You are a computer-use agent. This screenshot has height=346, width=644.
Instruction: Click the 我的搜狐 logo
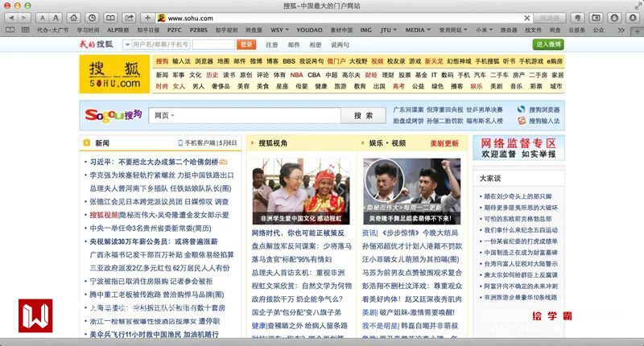coord(96,44)
